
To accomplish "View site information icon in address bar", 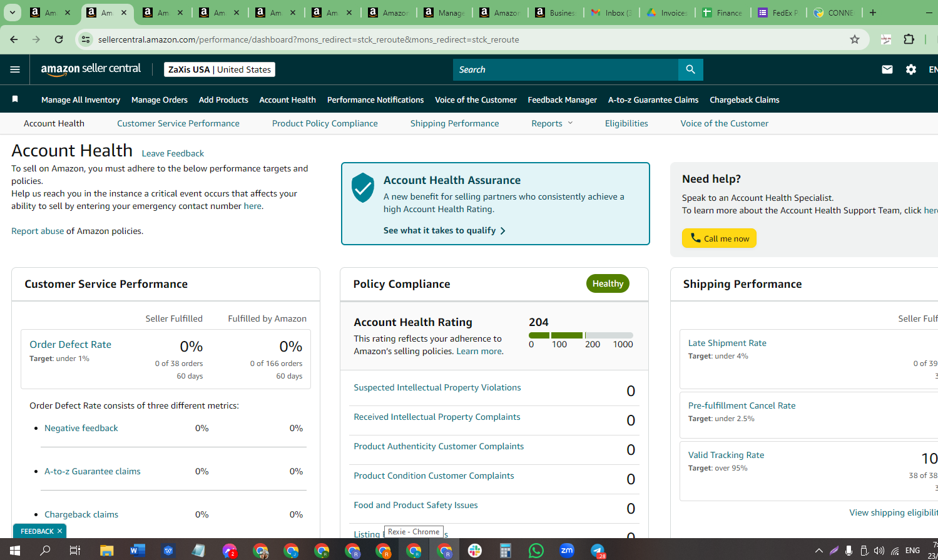I will 86,39.
